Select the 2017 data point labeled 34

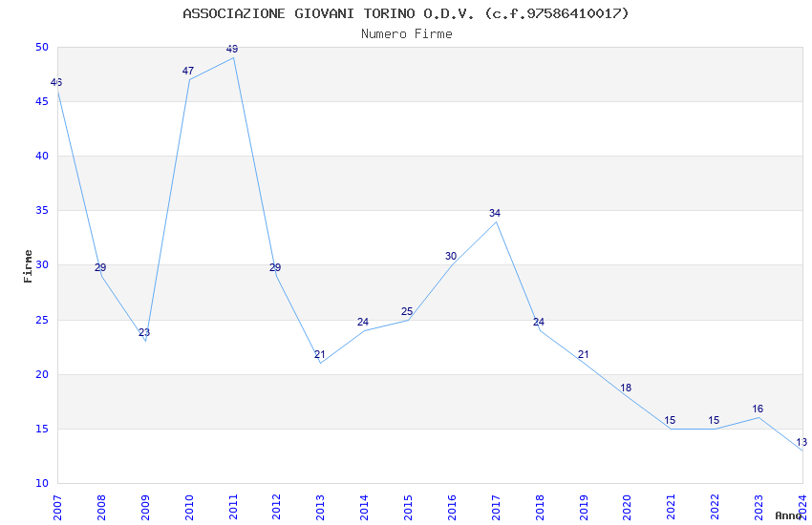coord(495,213)
